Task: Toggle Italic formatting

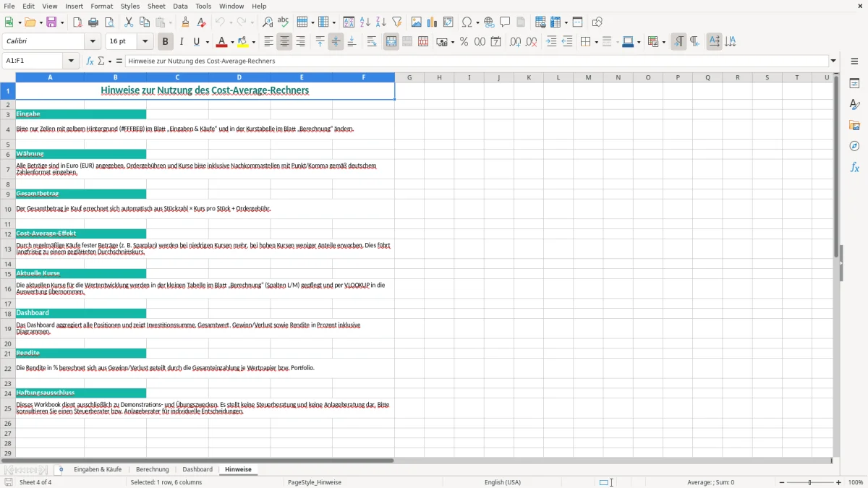Action: point(181,42)
